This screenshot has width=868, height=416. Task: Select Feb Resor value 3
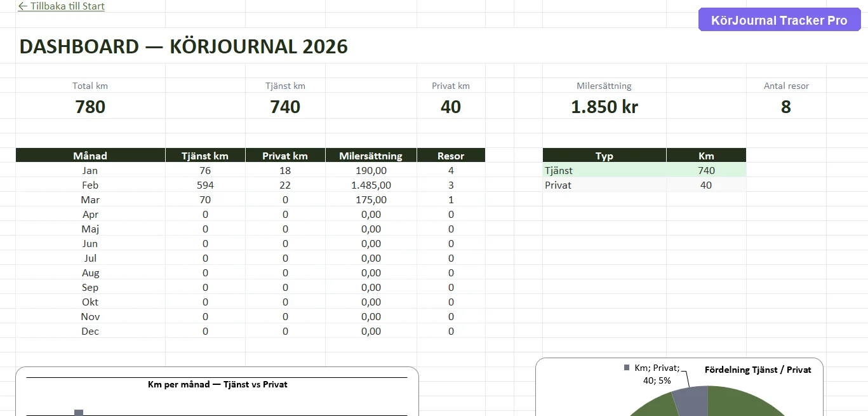coord(451,185)
